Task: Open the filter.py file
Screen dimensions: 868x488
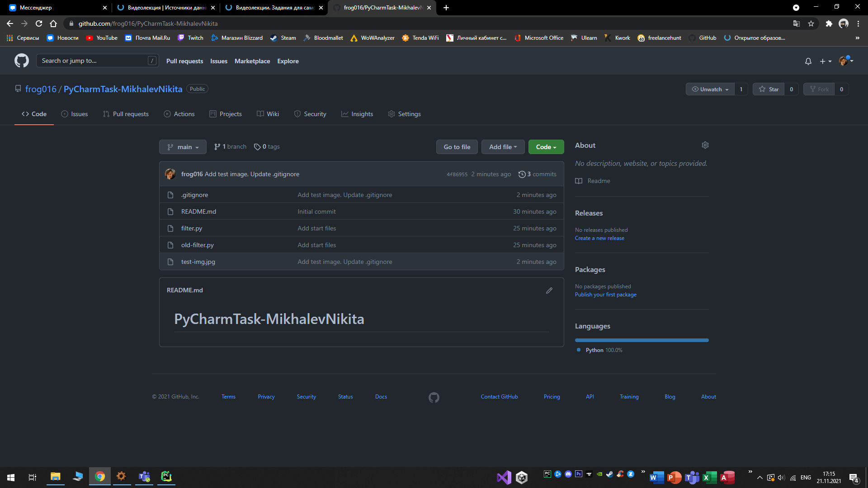Action: coord(192,228)
